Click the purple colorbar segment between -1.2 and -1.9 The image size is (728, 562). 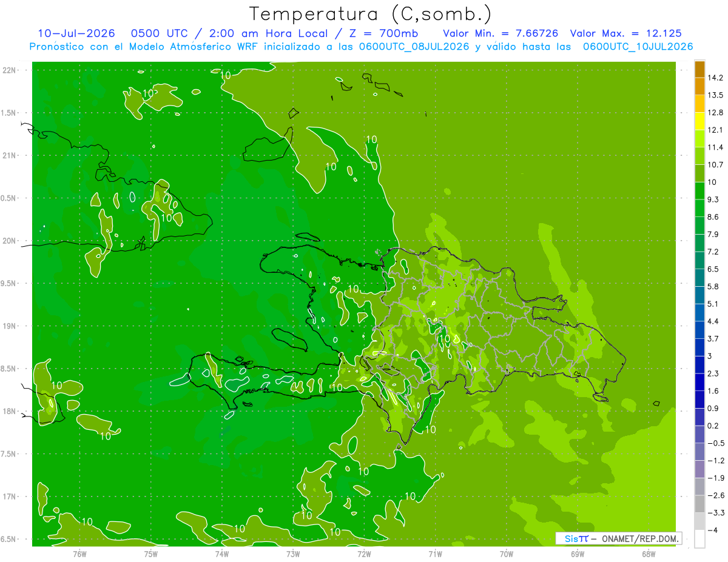pos(699,470)
